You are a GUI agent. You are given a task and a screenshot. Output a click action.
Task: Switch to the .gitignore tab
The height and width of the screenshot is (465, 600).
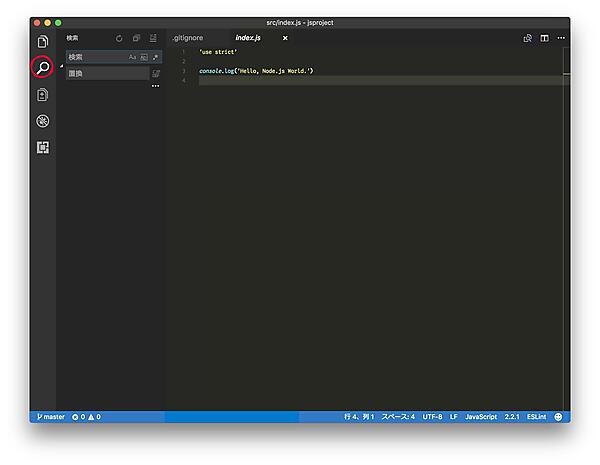pyautogui.click(x=187, y=38)
